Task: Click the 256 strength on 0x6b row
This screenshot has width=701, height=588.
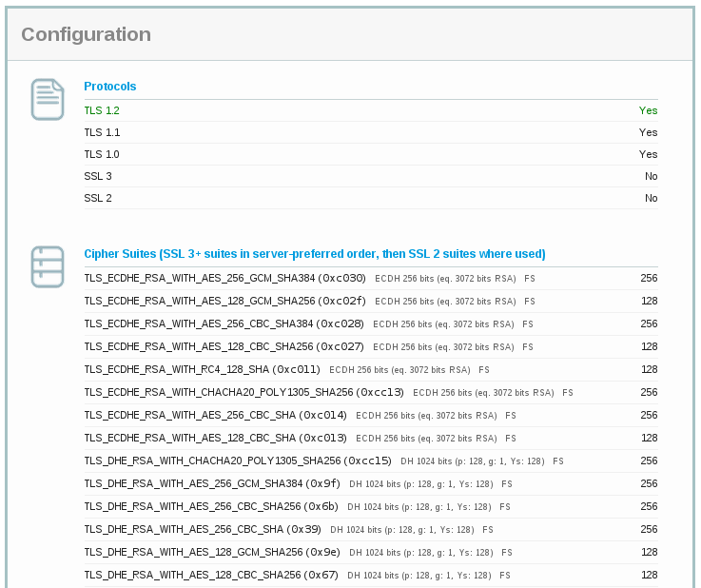Action: click(x=649, y=506)
